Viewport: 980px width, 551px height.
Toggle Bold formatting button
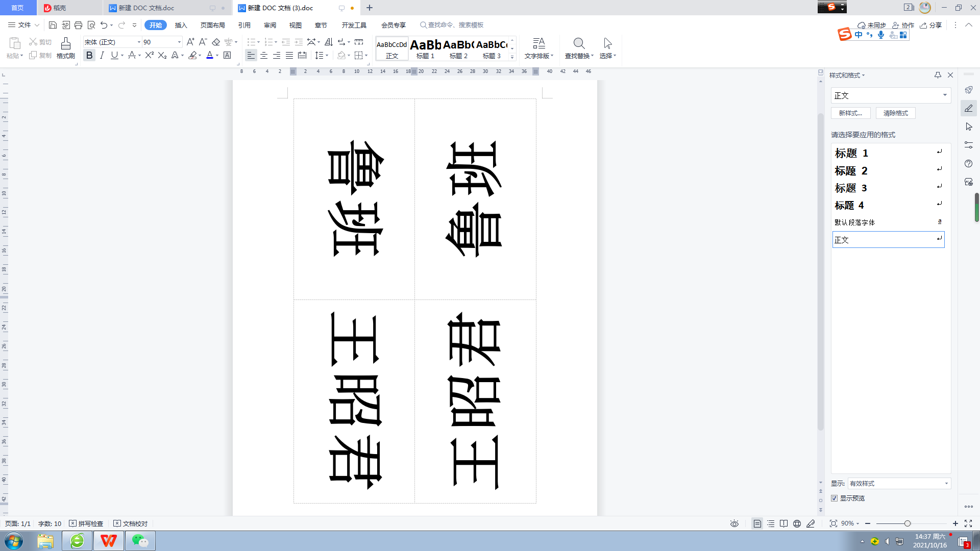[89, 55]
